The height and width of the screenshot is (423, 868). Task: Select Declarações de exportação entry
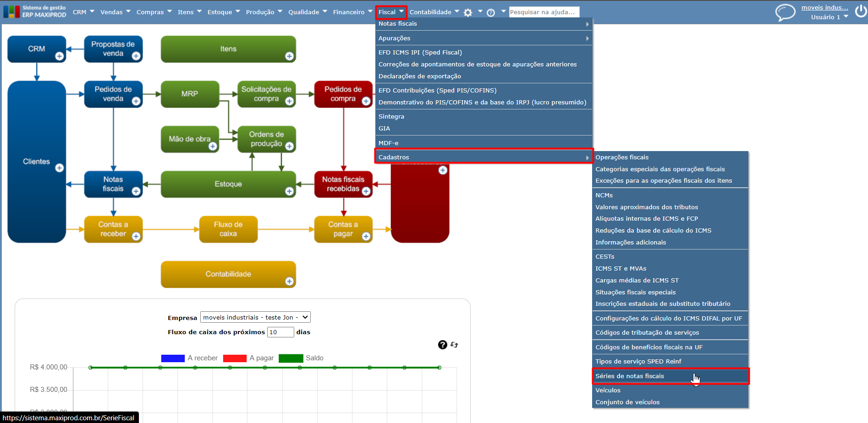[484, 76]
